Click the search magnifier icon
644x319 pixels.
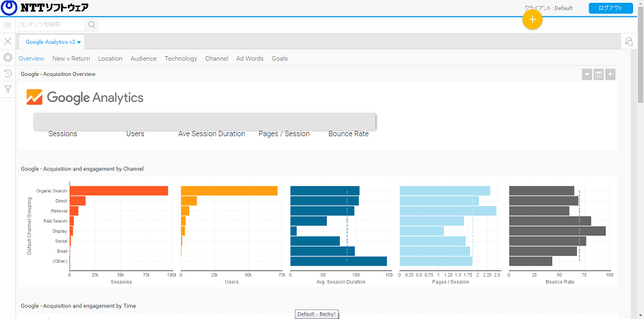92,25
